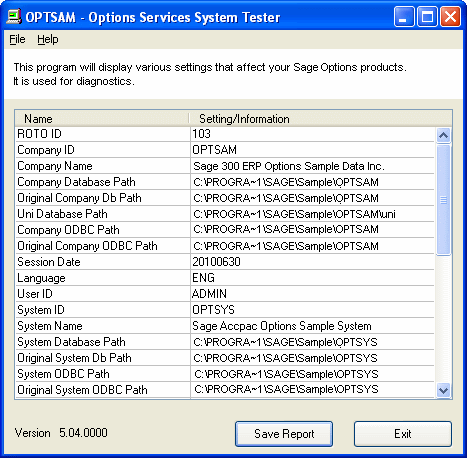Select the Company ID row name

[46, 150]
